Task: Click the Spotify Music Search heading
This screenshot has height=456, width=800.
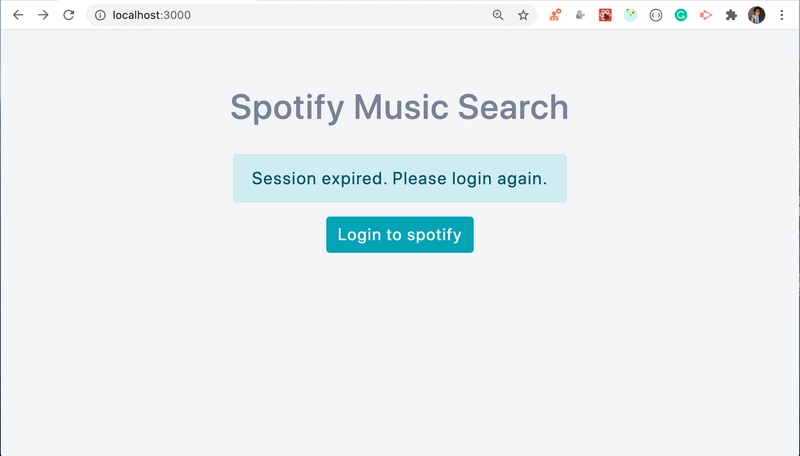Action: [x=399, y=107]
